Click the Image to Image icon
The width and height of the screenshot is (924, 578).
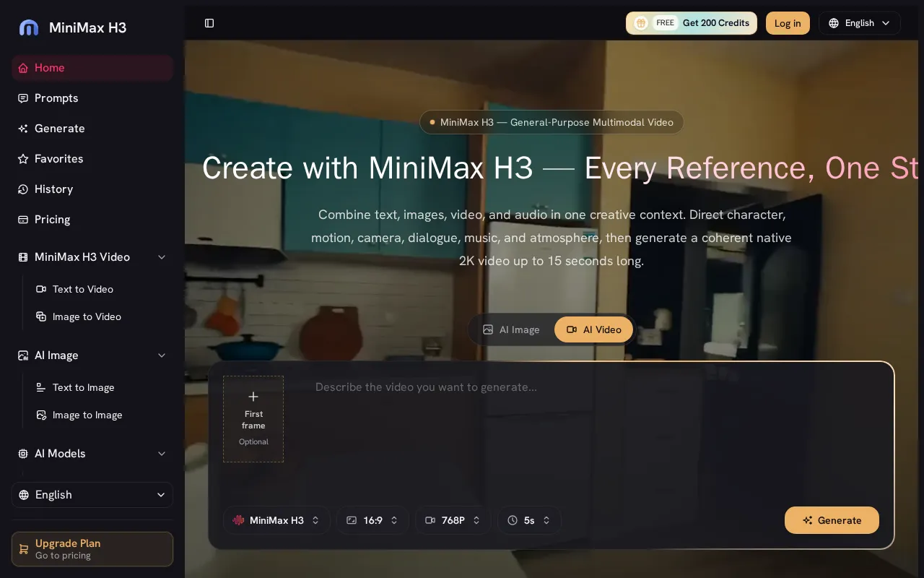click(x=41, y=415)
